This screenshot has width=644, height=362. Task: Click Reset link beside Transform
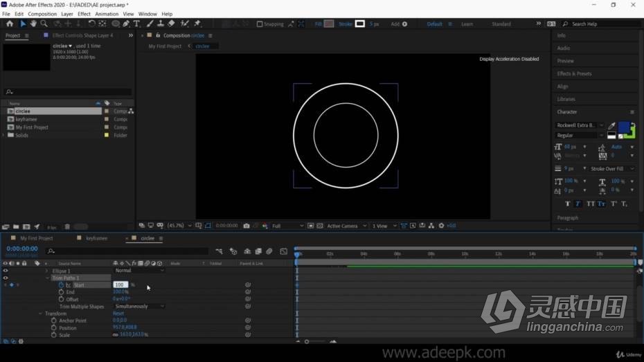pyautogui.click(x=118, y=314)
